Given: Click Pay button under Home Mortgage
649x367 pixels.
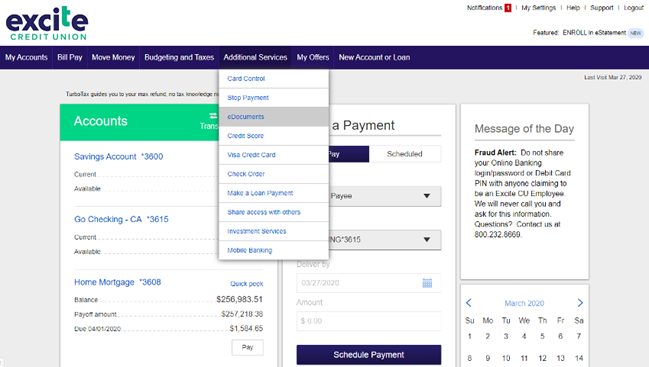Looking at the screenshot, I should (248, 348).
